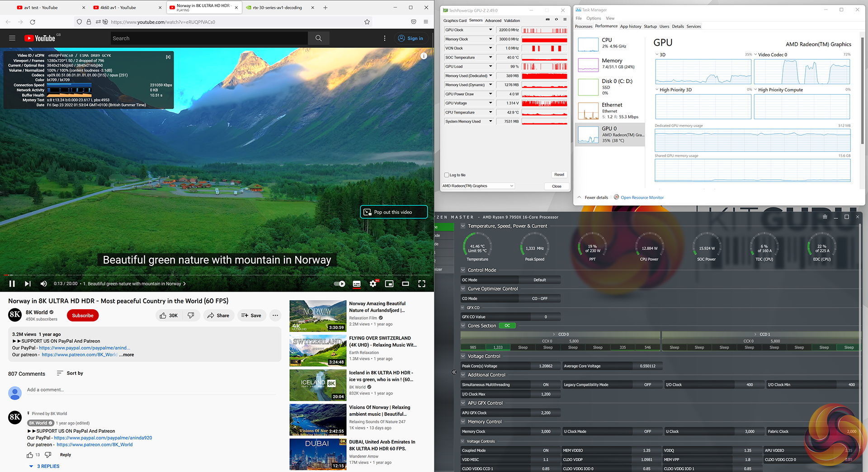
Task: Open the AMD Radeon Graphics device selector
Action: (478, 186)
